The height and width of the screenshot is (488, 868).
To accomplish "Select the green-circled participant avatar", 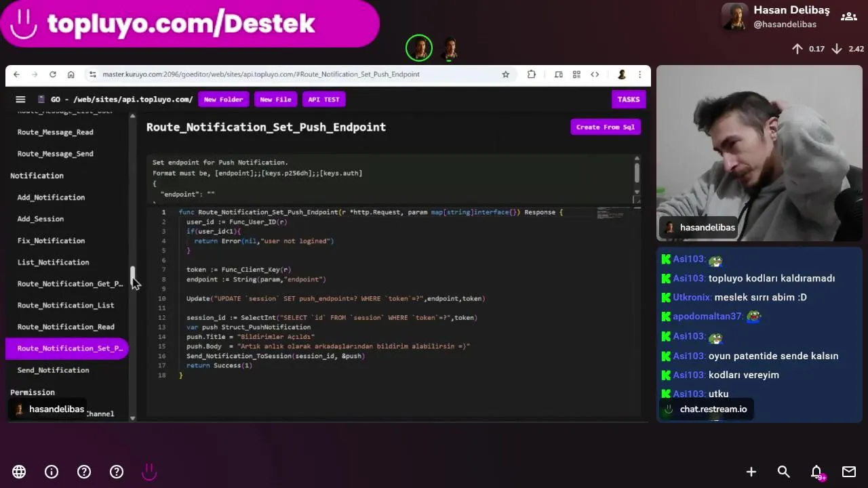I will pos(419,48).
